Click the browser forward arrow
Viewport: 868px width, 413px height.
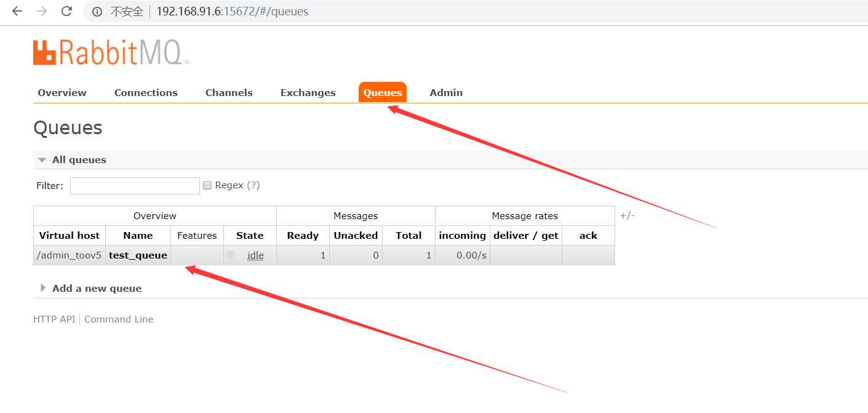pyautogui.click(x=42, y=11)
